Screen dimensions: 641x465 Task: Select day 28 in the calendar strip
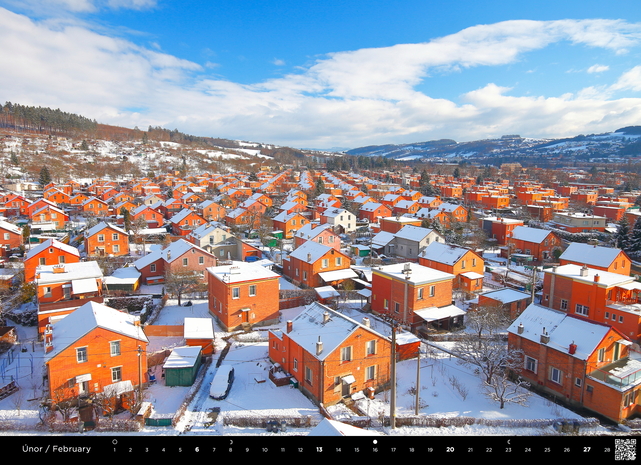tap(607, 450)
